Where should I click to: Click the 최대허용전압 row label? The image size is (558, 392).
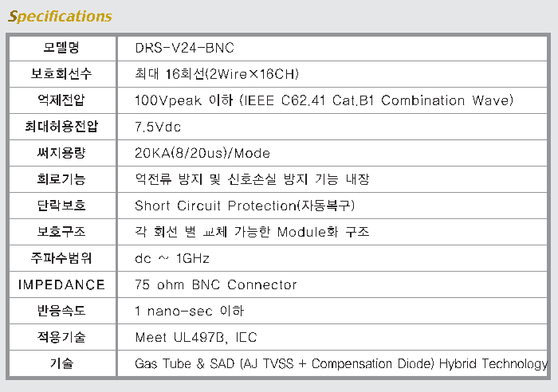61,127
